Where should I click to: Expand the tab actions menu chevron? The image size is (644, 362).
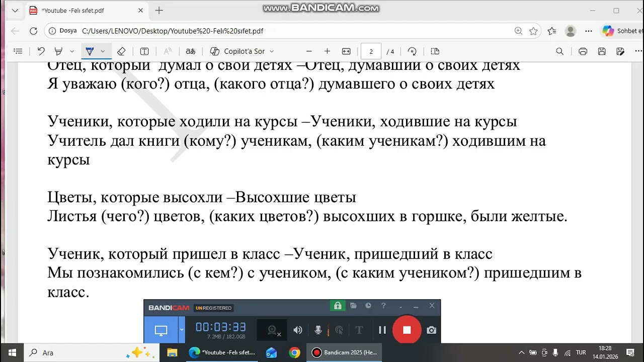click(15, 11)
